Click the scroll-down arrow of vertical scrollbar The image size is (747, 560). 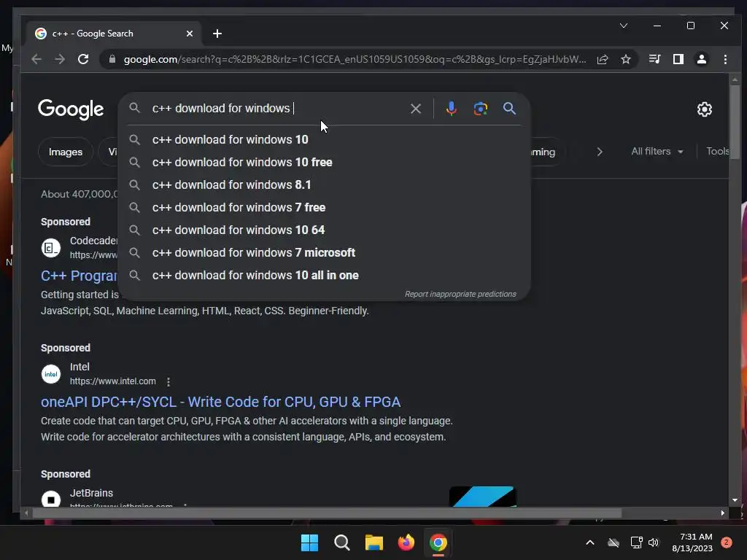[734, 500]
